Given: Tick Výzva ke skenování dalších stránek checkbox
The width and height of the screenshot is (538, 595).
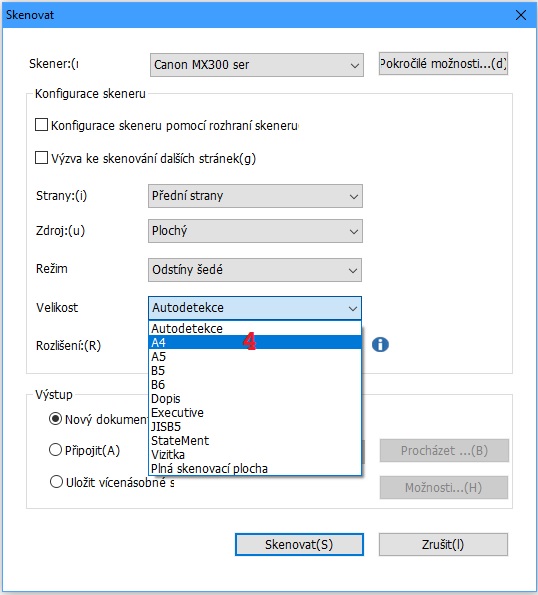Looking at the screenshot, I should (41, 158).
